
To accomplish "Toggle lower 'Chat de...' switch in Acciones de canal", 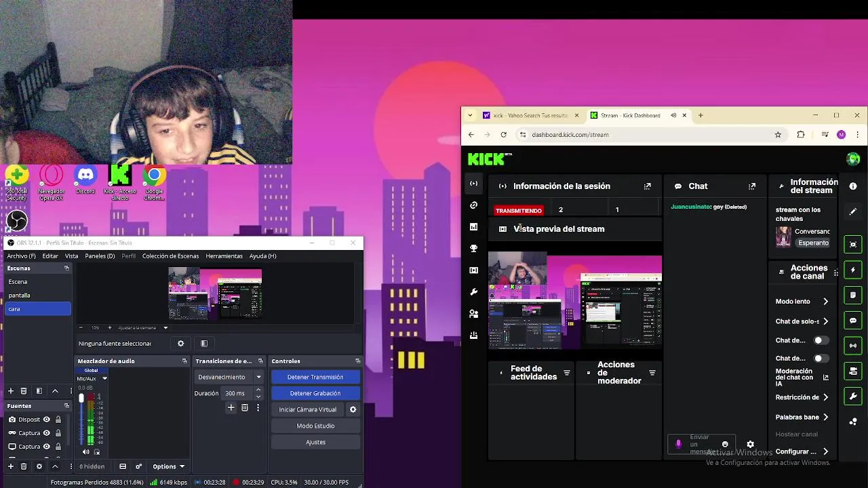I will click(x=821, y=359).
